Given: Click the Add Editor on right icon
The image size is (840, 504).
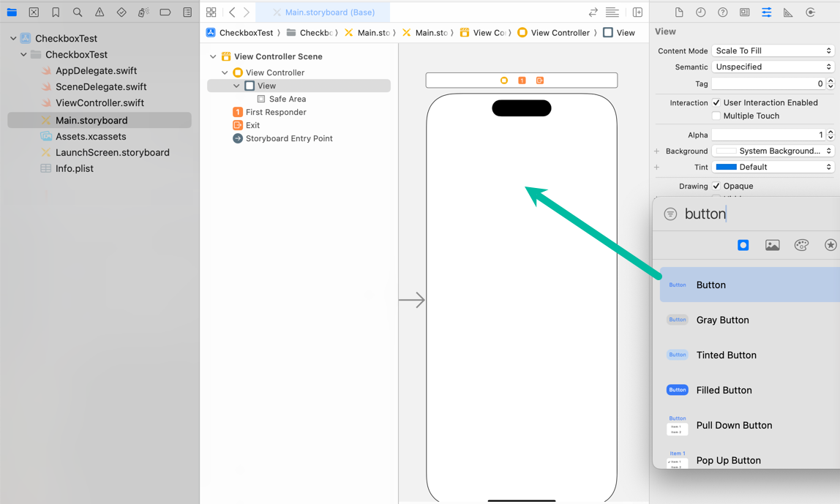Looking at the screenshot, I should click(637, 12).
